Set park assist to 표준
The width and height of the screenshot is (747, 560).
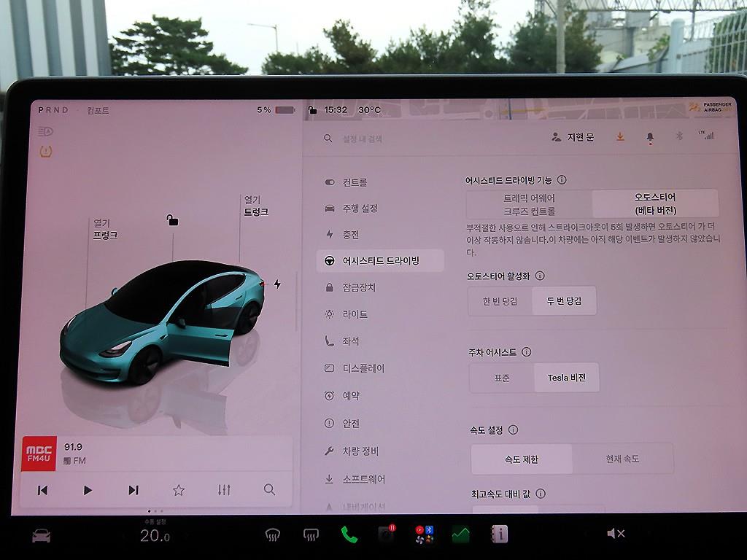point(502,378)
